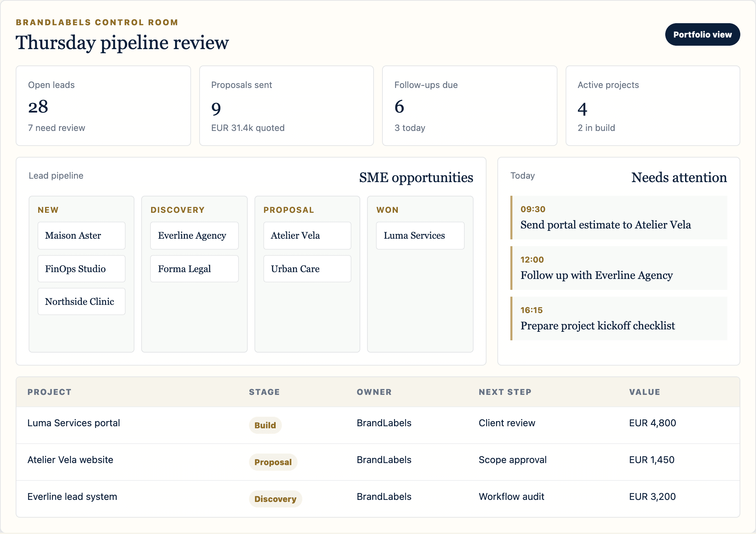Screen dimensions: 756x534
Task: Click the OWNER column header
Action: click(x=374, y=392)
